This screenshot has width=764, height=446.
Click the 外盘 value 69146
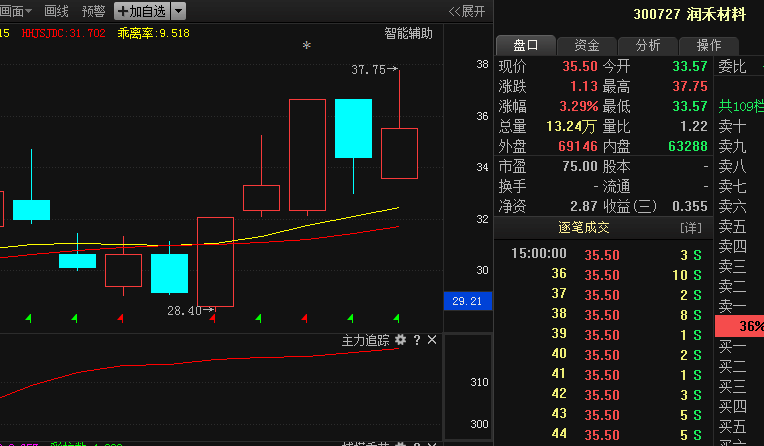578,146
